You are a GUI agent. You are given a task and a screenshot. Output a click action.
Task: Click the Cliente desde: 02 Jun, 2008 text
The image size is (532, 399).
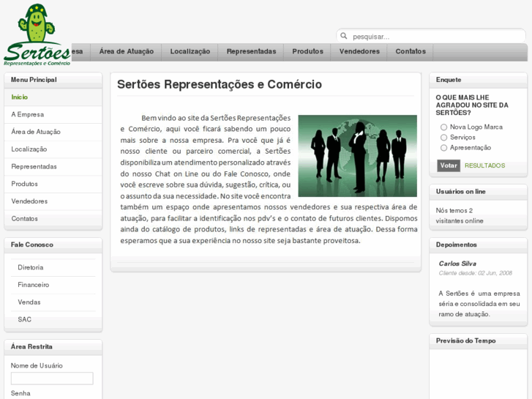(476, 273)
